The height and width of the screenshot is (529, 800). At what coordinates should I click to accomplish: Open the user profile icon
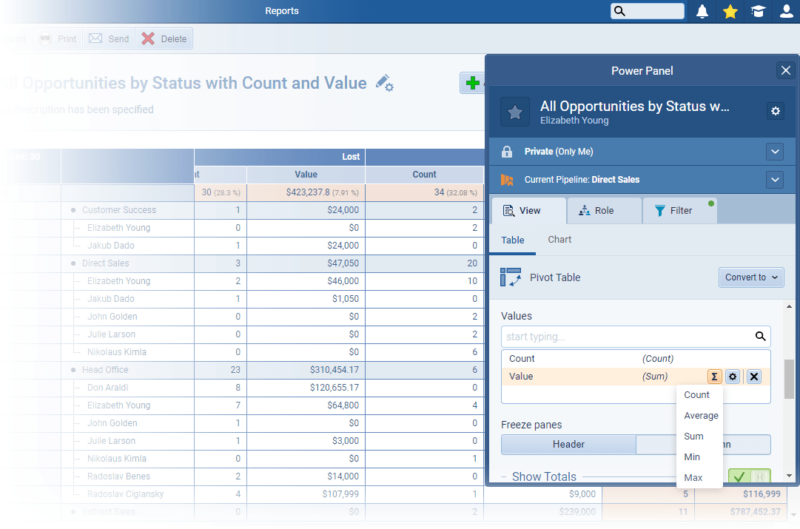point(786,11)
